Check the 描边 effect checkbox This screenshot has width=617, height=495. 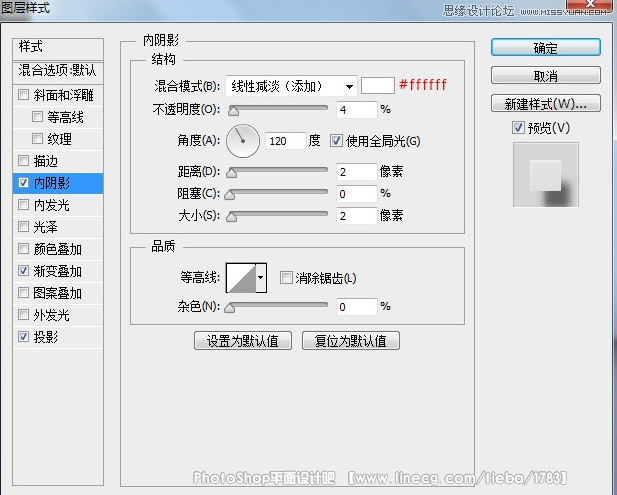coord(23,161)
